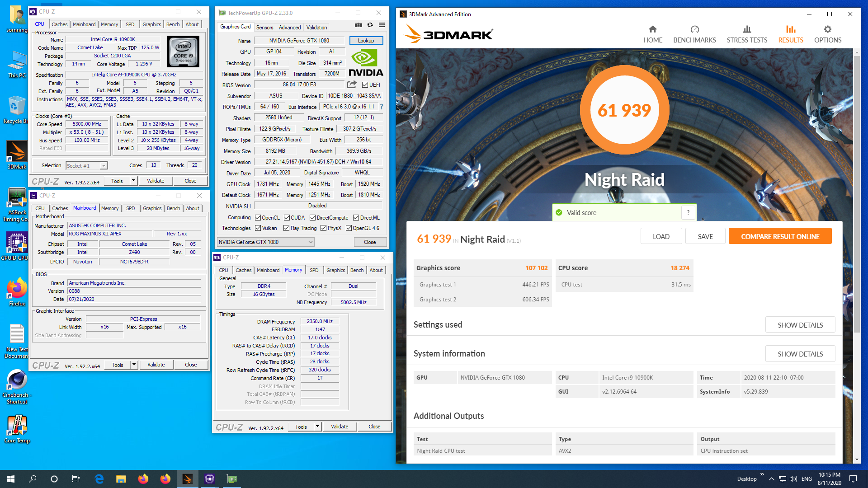Toggle CUDA checkbox
The image size is (868, 488).
[x=287, y=218]
